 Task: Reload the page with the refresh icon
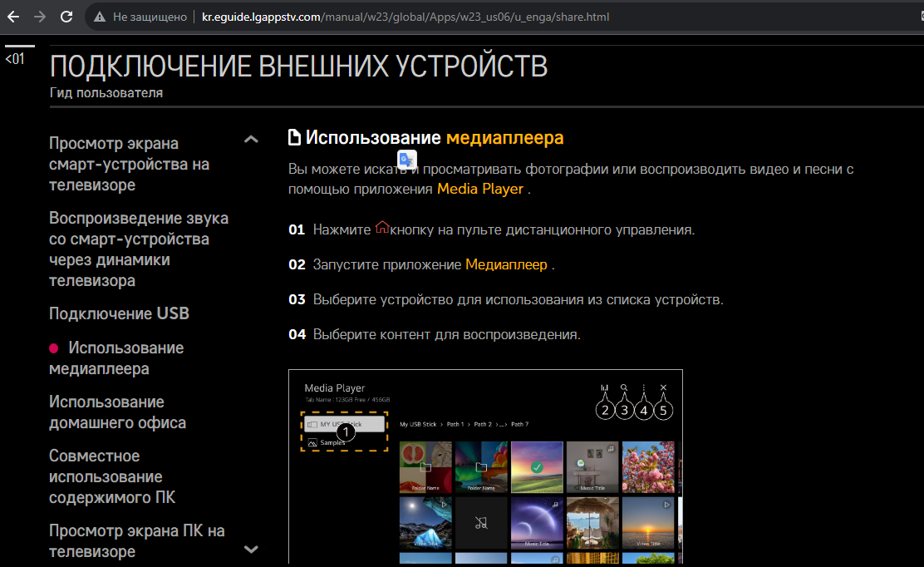[x=66, y=17]
